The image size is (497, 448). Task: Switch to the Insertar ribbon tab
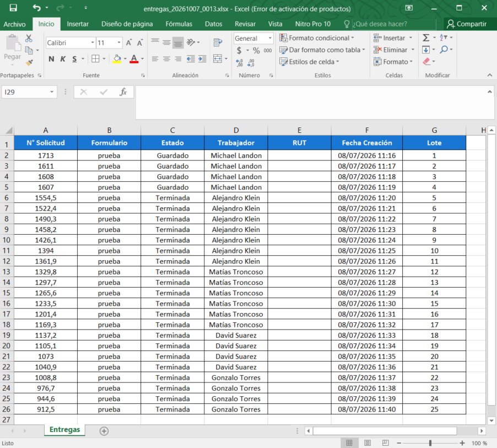click(x=78, y=24)
